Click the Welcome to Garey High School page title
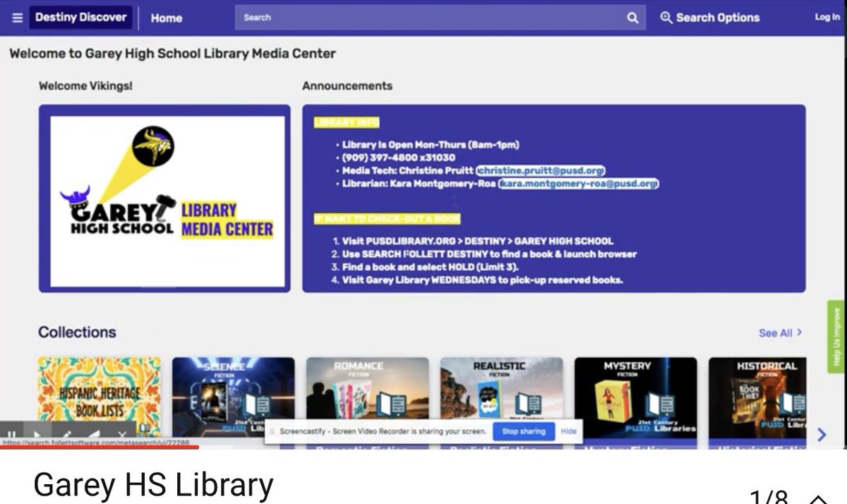The image size is (847, 504). (x=172, y=54)
